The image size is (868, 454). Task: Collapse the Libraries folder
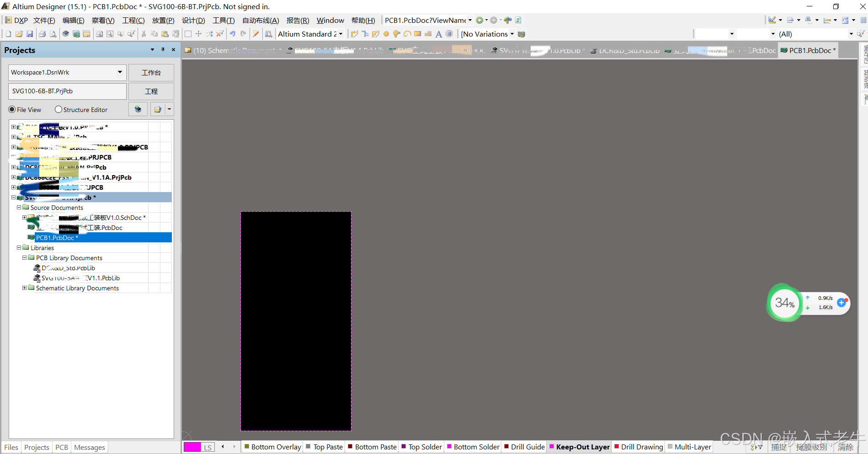click(19, 247)
